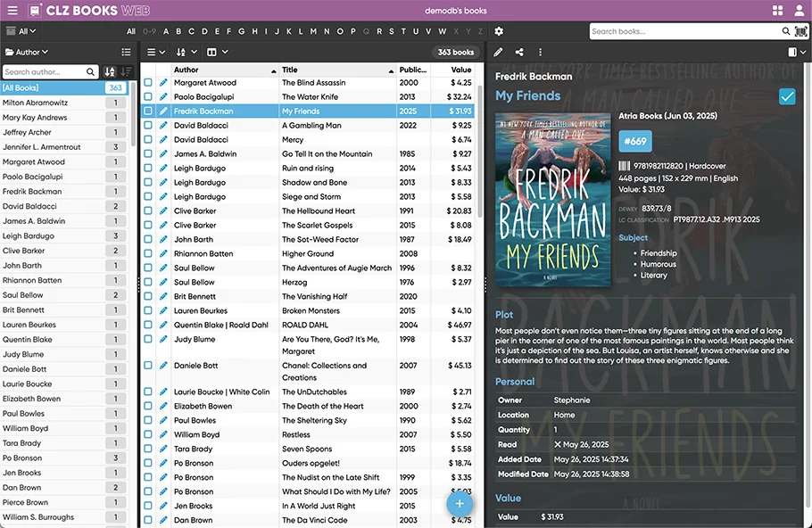812x528 pixels.
Task: Click the edit pencil for A Gambling Man
Action: click(x=163, y=125)
